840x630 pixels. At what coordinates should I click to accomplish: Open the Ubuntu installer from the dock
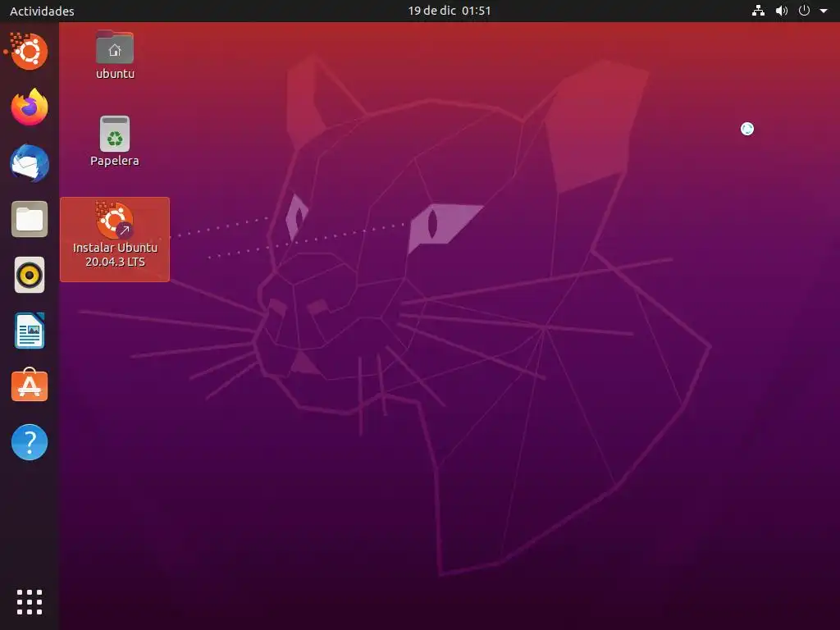(28, 52)
